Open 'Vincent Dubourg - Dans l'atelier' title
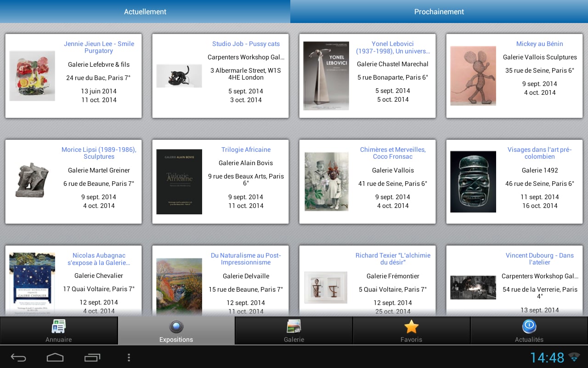Screen dimensions: 588x368 click(540, 259)
